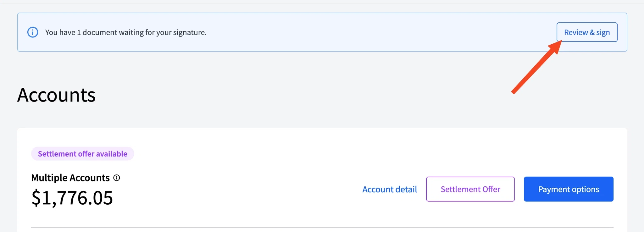Open the Settlement Offer button

[470, 189]
